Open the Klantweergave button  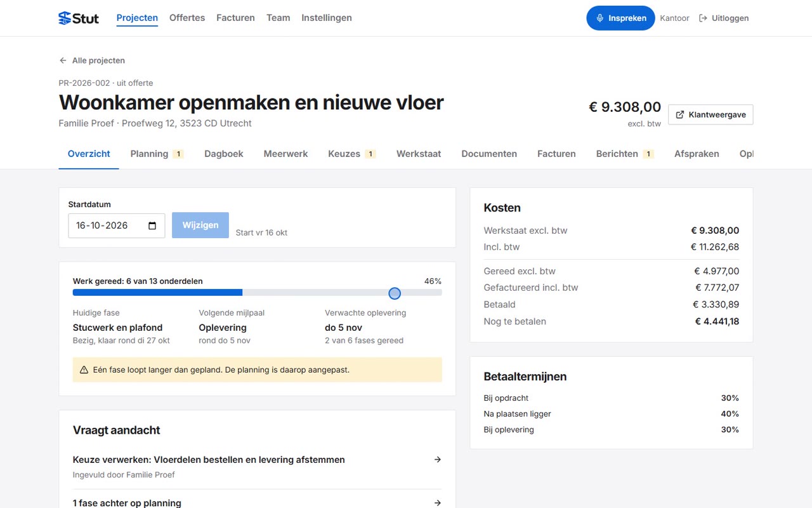pyautogui.click(x=710, y=115)
